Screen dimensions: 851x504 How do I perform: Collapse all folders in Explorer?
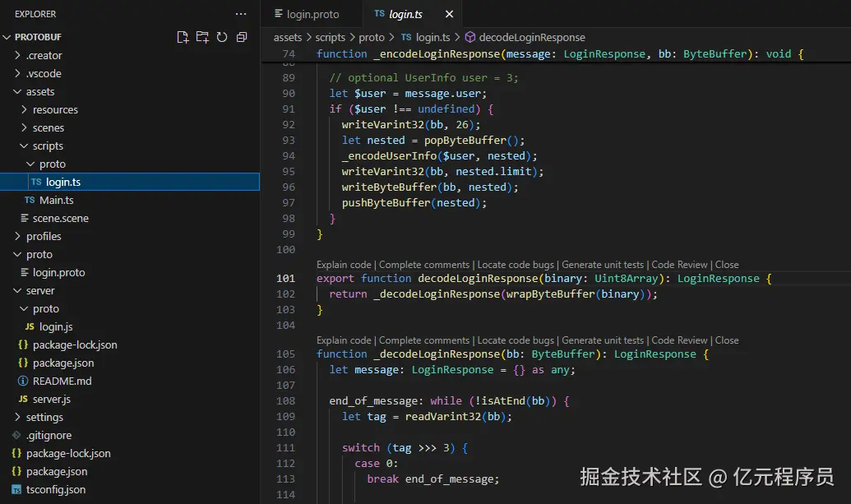coord(242,37)
